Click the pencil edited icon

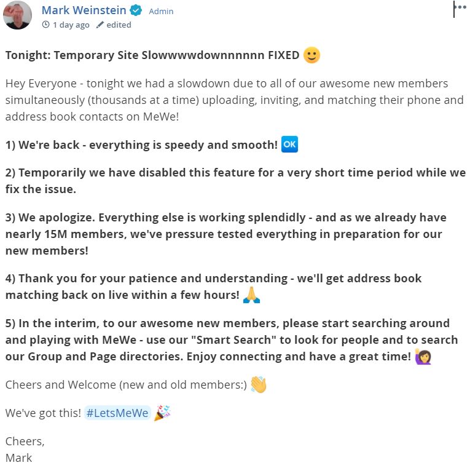tap(100, 25)
